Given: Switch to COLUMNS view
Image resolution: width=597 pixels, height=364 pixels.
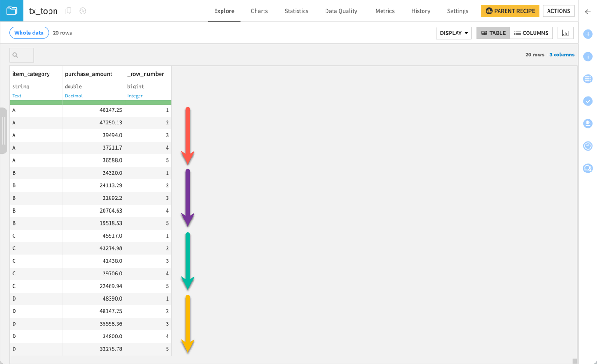Looking at the screenshot, I should 531,33.
